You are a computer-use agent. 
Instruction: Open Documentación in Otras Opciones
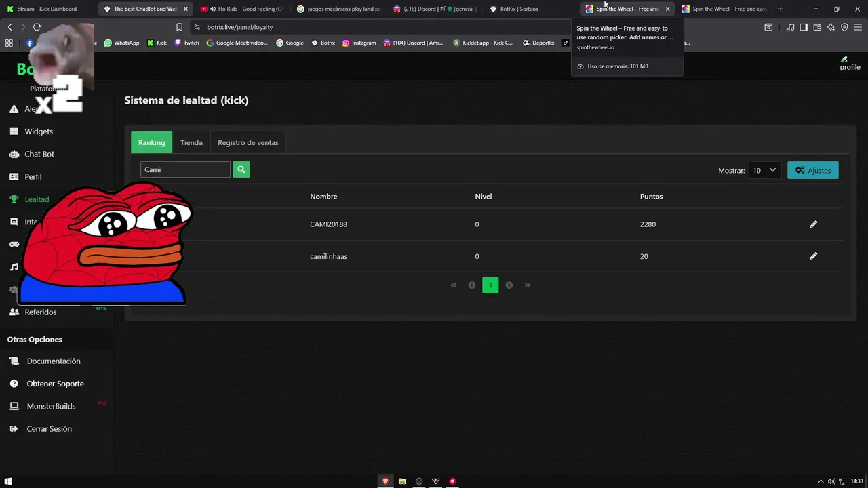point(54,361)
